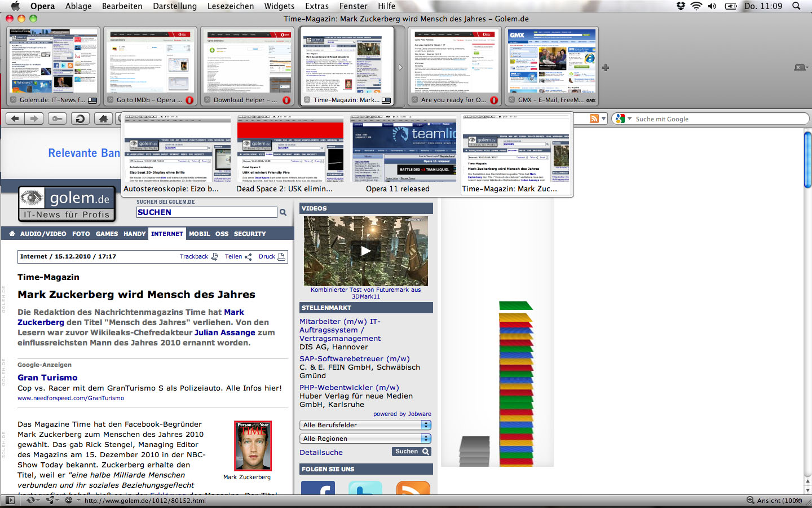Go back with the back arrow button

pyautogui.click(x=15, y=119)
